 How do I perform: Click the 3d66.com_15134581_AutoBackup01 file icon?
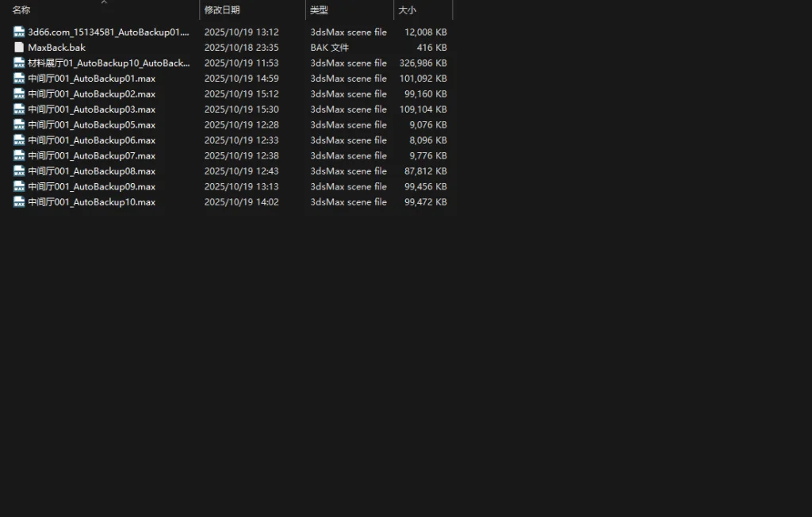coord(19,33)
